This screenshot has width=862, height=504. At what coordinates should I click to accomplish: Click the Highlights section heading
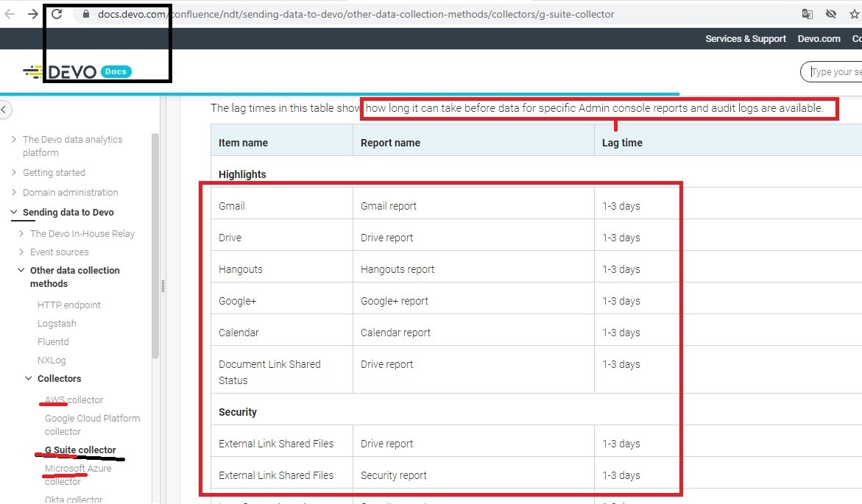pyautogui.click(x=242, y=174)
